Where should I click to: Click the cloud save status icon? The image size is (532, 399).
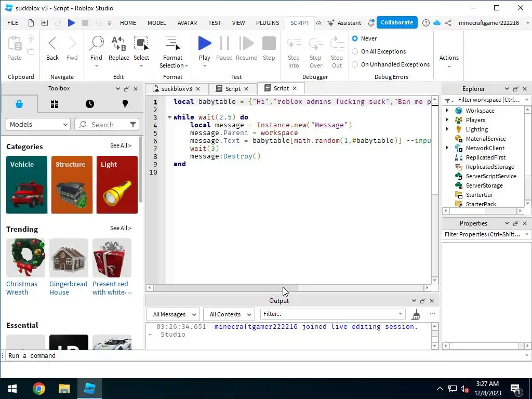tap(437, 23)
